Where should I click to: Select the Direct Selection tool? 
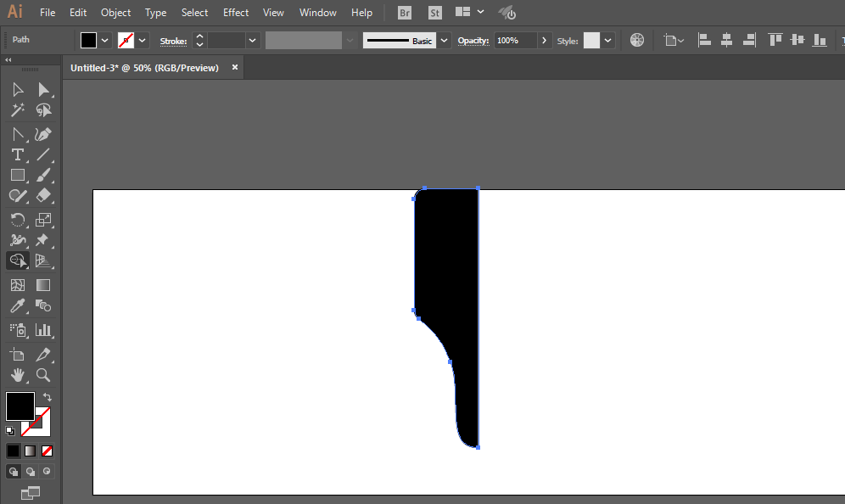(x=43, y=89)
